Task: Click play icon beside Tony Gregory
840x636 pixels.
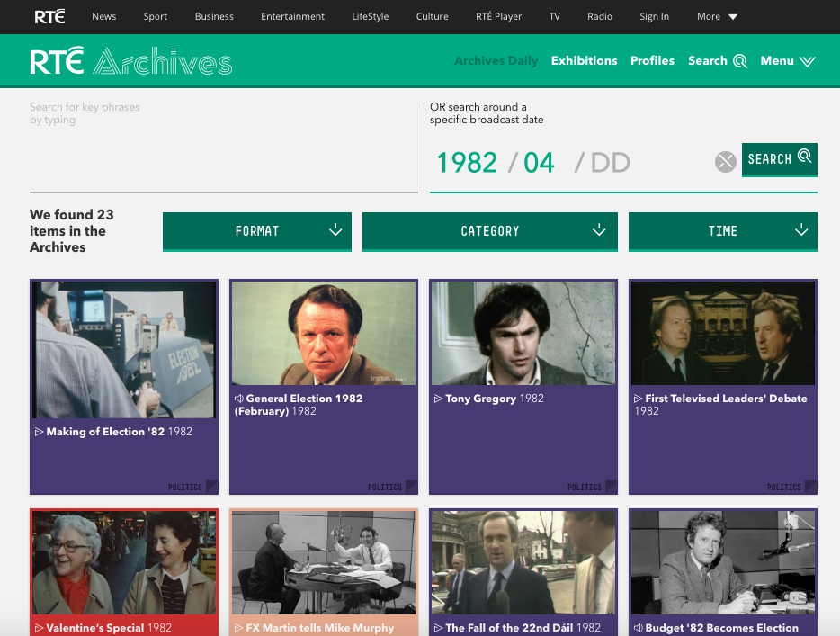Action: [438, 399]
